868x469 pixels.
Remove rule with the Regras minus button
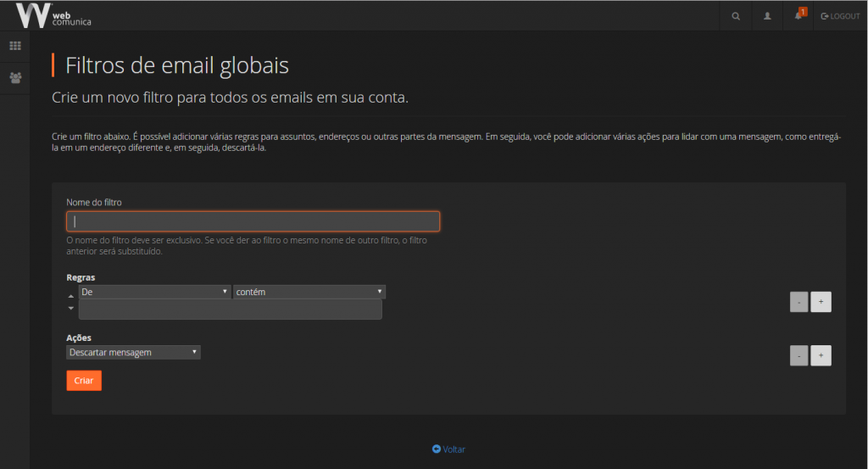[x=798, y=302]
